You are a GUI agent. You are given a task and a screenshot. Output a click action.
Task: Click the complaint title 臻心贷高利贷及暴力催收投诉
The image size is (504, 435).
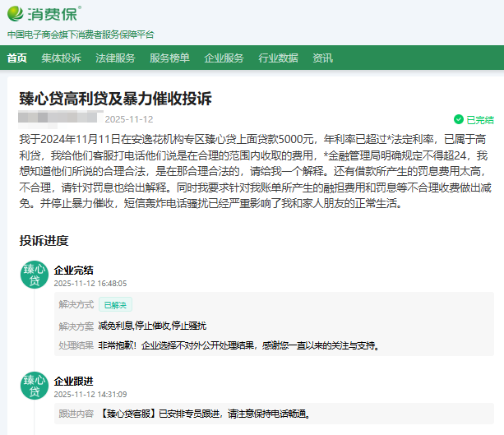116,99
